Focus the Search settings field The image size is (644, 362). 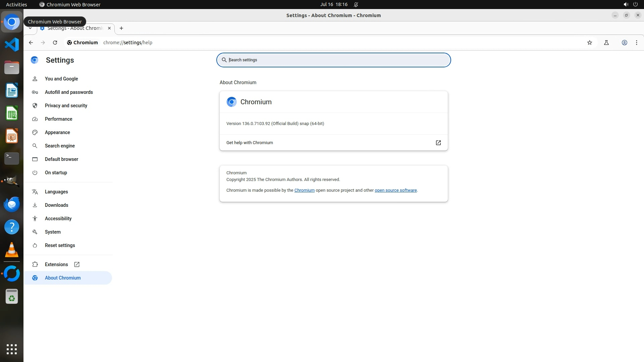click(x=333, y=60)
